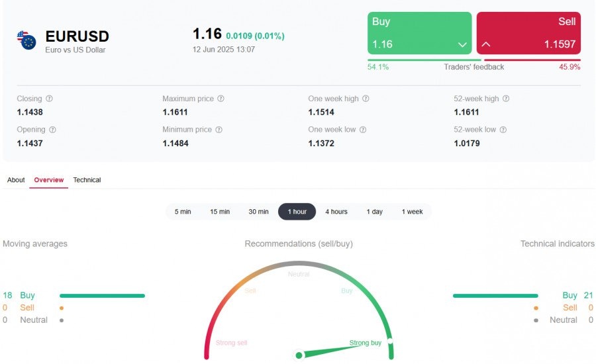Click the gauge needle pivot dot
This screenshot has height=364, width=596.
coord(299,355)
